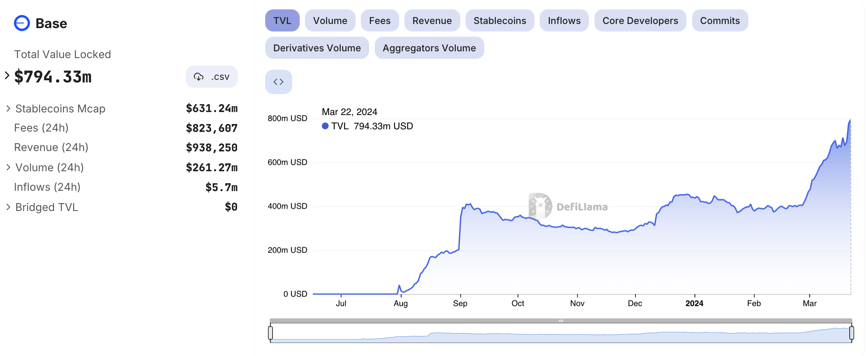
Task: Click the $261.27m volume value
Action: click(x=212, y=168)
